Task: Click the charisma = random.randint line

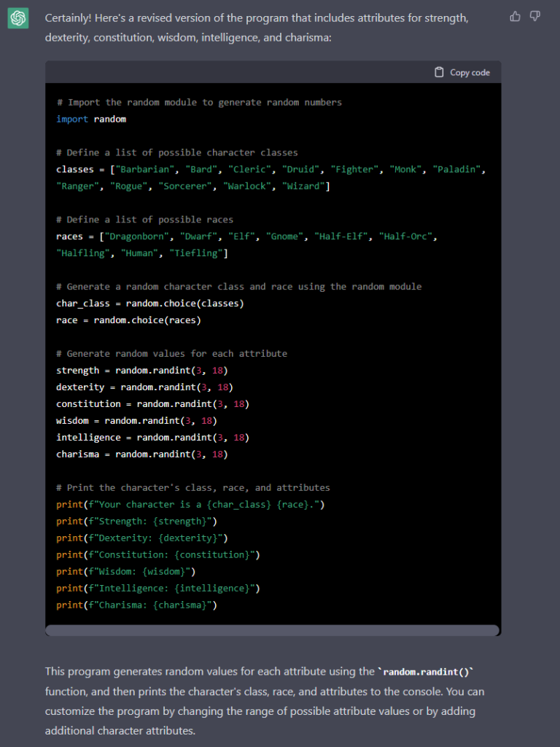Action: coord(142,454)
